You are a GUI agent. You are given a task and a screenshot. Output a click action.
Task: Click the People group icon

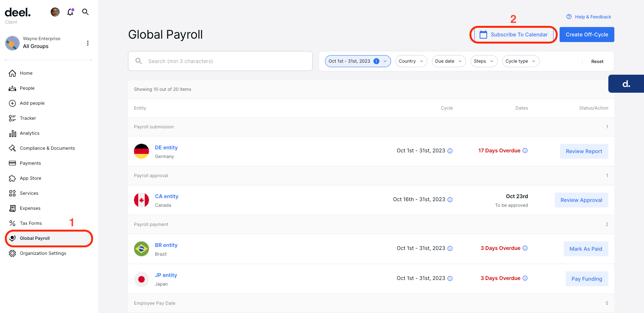[x=12, y=88]
